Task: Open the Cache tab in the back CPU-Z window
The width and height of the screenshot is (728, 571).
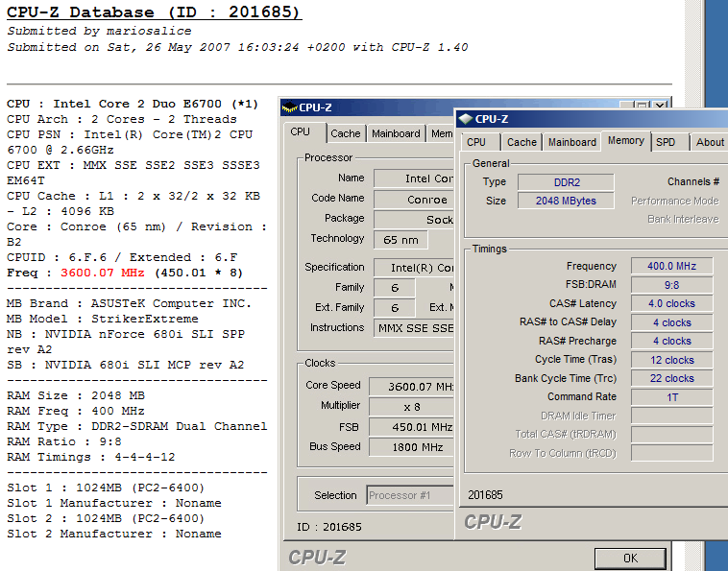Action: point(346,133)
